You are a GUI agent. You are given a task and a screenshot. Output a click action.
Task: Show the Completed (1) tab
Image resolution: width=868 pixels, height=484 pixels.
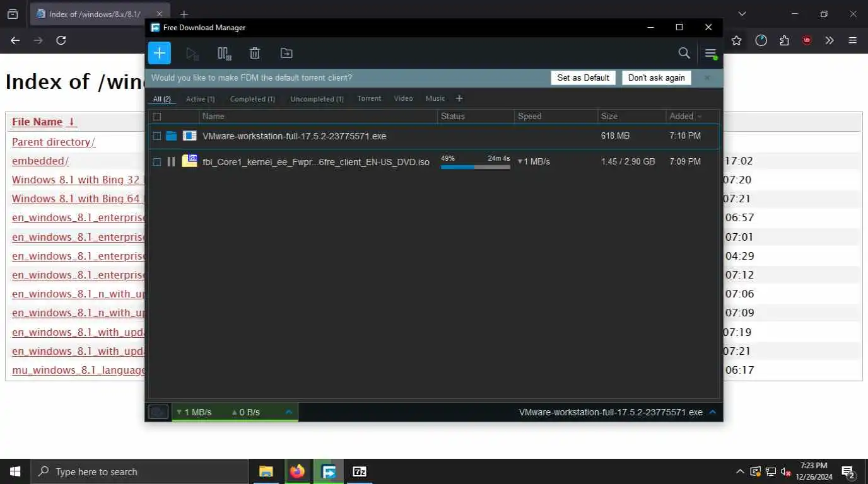coord(252,99)
